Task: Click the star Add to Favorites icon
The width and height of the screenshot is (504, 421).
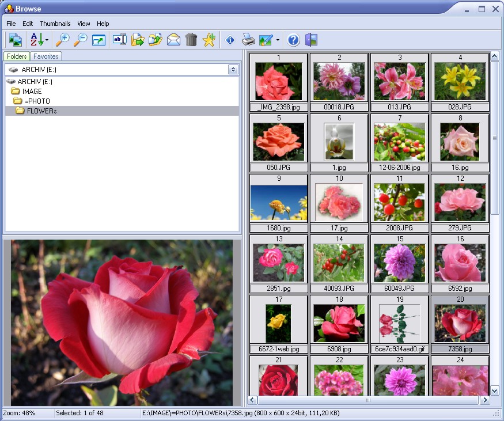Action: coord(209,40)
